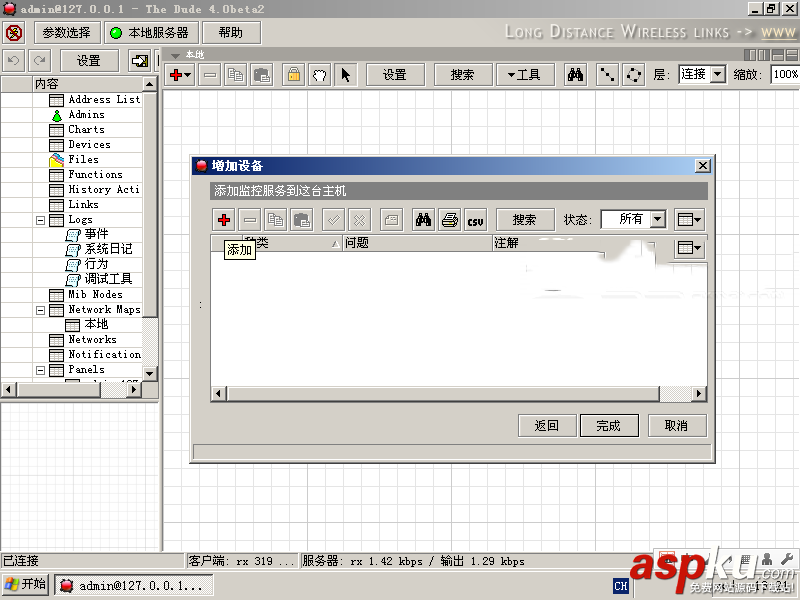Click the 完成 finish button
The image size is (800, 600).
click(x=609, y=426)
